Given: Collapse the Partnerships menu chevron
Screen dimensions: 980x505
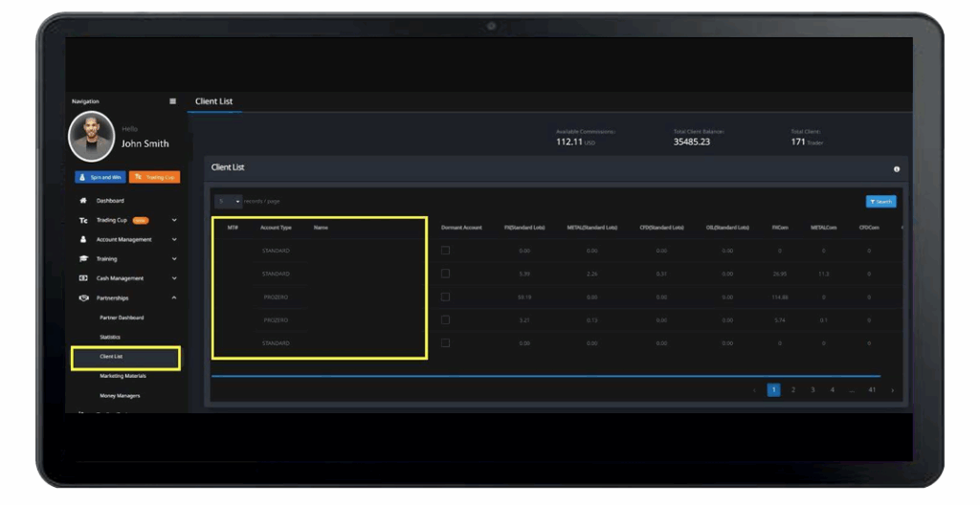Looking at the screenshot, I should pyautogui.click(x=174, y=297).
